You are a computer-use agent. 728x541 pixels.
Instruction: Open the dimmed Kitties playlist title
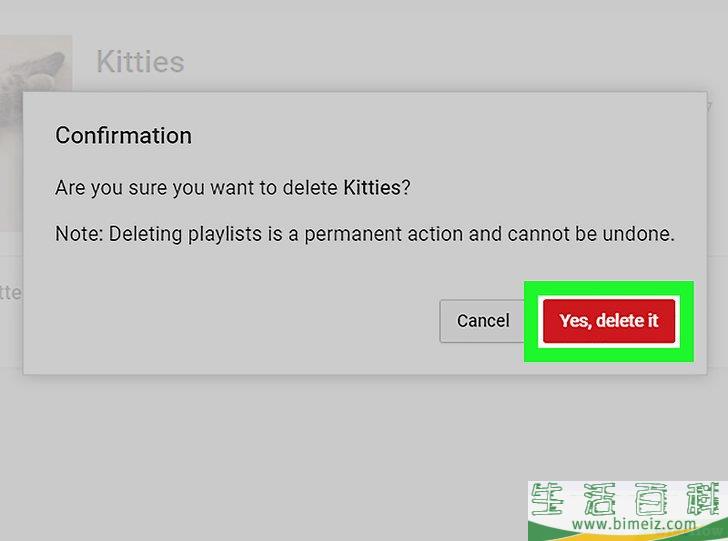point(140,62)
